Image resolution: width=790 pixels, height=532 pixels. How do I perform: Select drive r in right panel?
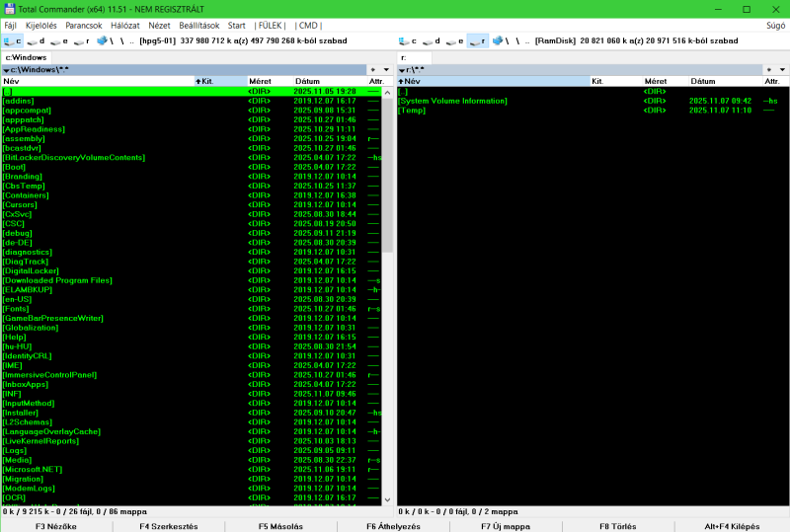(477, 40)
